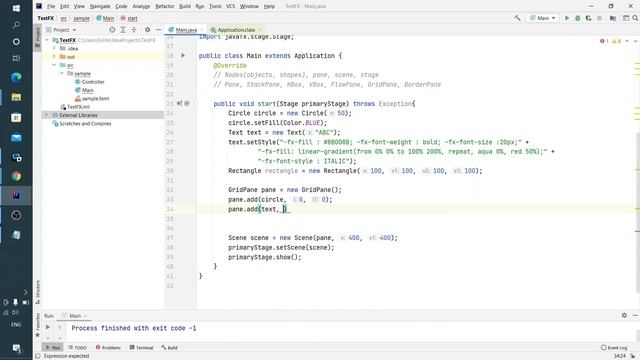Open Main run configuration dropdown
640x360 pixels.
point(542,18)
